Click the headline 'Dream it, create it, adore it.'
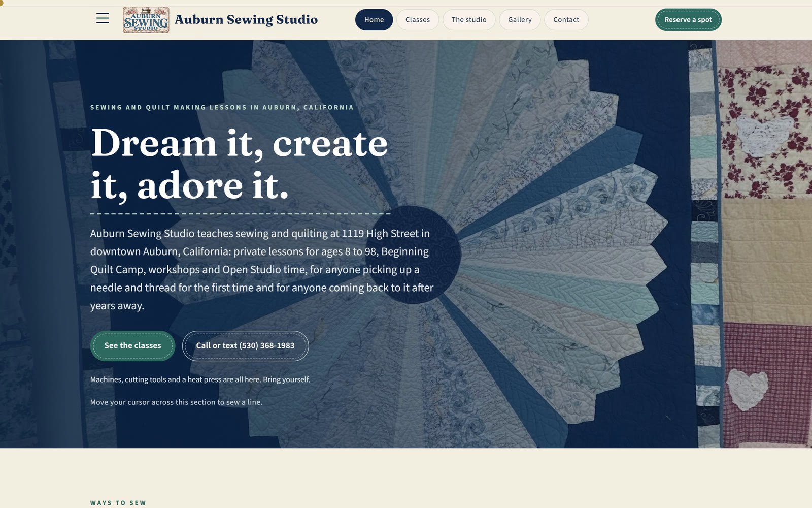This screenshot has width=812, height=508. tap(240, 164)
